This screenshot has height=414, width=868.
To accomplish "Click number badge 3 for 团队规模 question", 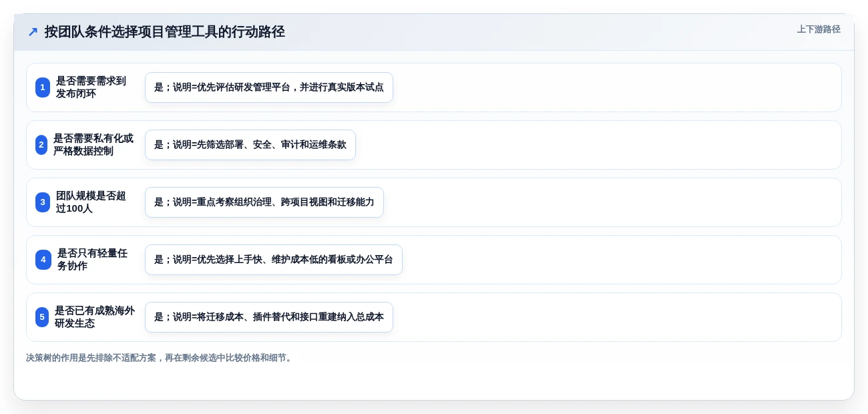I will pos(43,202).
